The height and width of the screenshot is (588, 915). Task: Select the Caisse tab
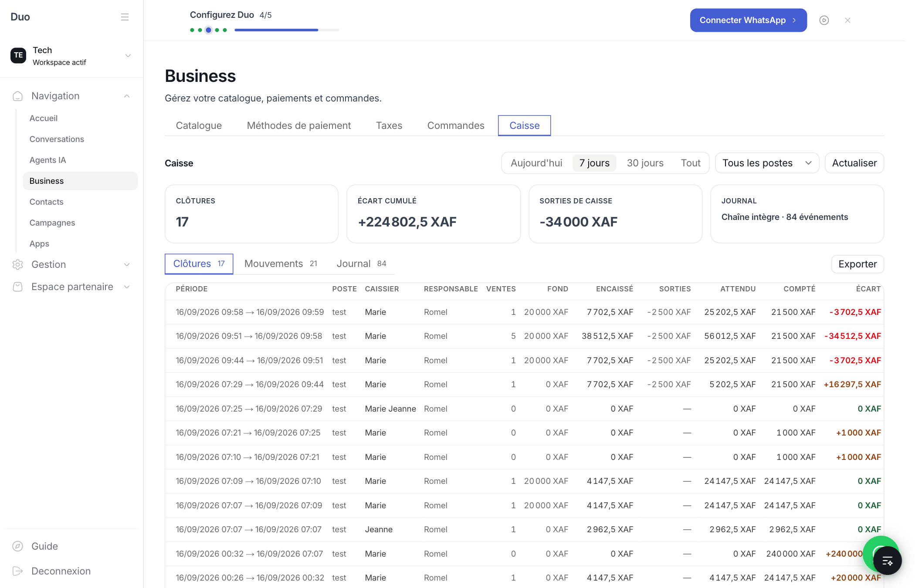coord(525,125)
